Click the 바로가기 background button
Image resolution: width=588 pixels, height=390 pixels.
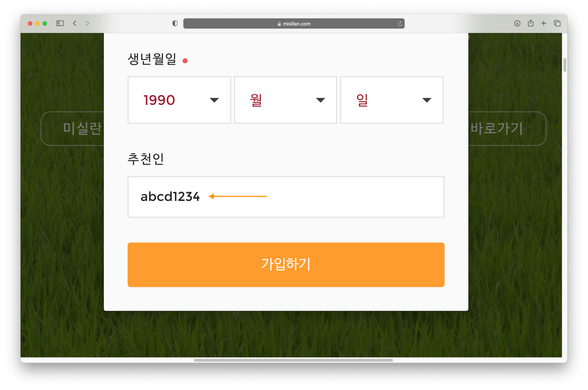pos(507,128)
